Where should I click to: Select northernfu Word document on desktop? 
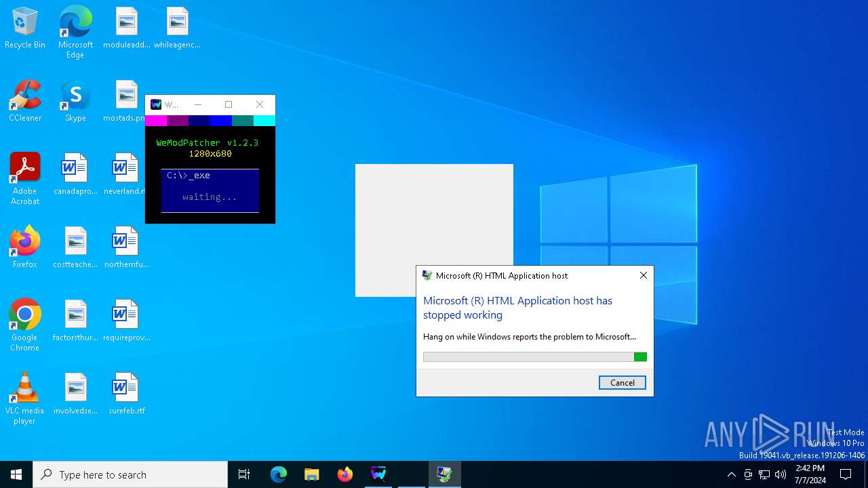(126, 247)
